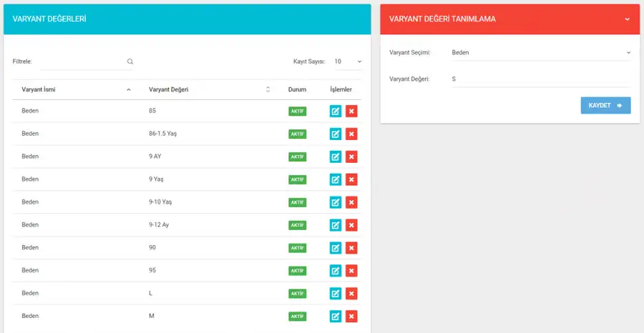
Task: Delete the 9 AY variant row
Action: tap(351, 156)
